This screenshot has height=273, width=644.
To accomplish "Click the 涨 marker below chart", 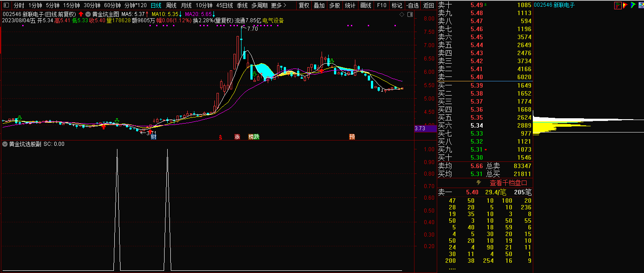I will click(x=237, y=137).
